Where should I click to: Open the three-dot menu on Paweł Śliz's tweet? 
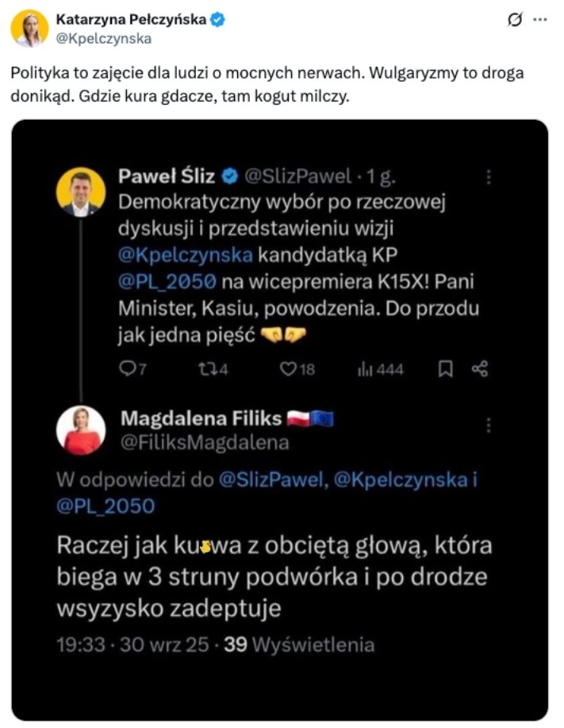tap(489, 177)
